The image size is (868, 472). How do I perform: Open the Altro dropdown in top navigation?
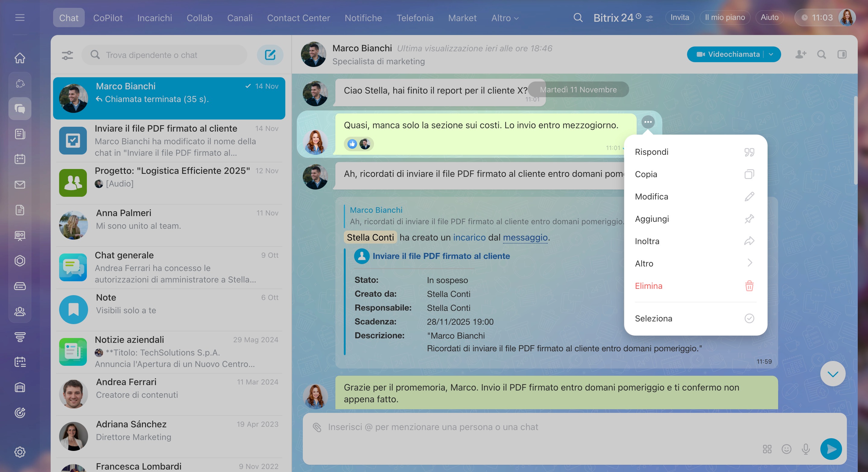click(x=505, y=18)
